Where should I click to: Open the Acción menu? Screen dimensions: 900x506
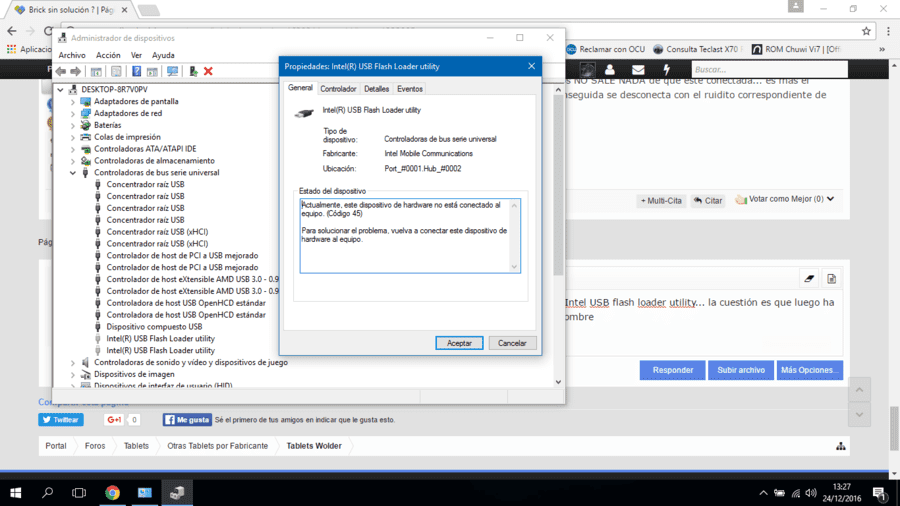108,55
